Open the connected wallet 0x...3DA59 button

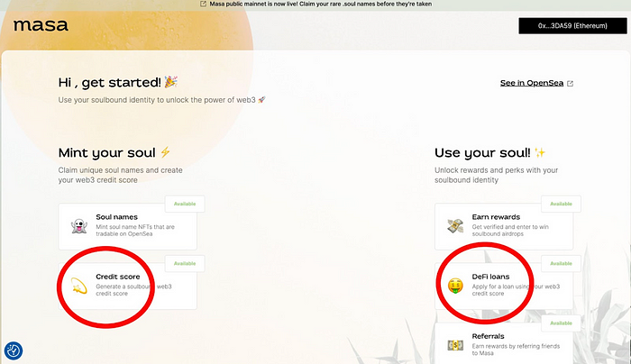coord(572,26)
